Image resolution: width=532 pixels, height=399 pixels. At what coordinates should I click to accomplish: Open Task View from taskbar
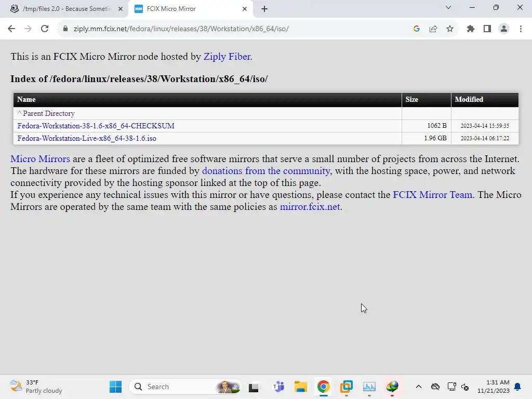(x=254, y=387)
